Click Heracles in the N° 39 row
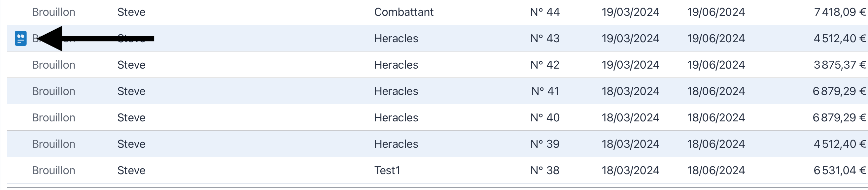The height and width of the screenshot is (190, 868). click(396, 144)
